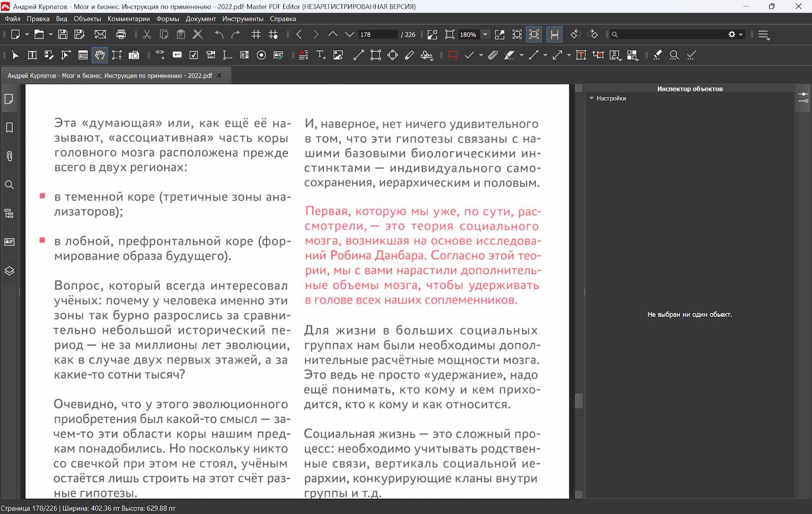Collapse the Настройки section

click(592, 99)
